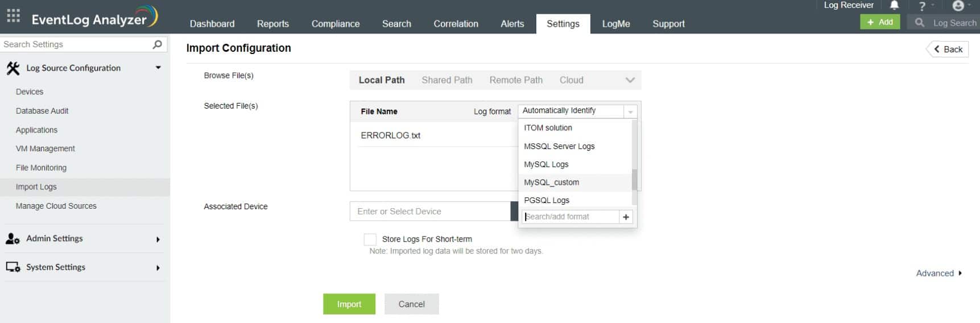The height and width of the screenshot is (323, 980).
Task: Open Manage Cloud Sources in the sidebar
Action: tap(56, 206)
